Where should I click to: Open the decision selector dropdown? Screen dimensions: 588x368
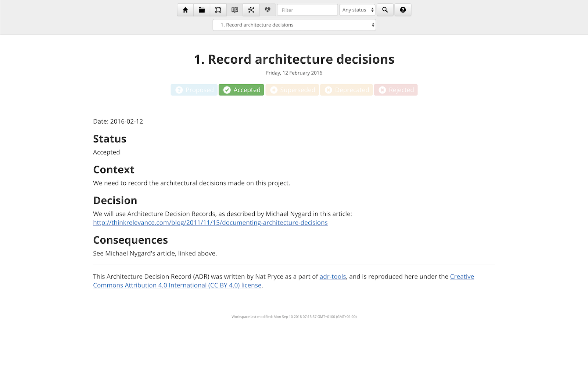click(x=294, y=25)
